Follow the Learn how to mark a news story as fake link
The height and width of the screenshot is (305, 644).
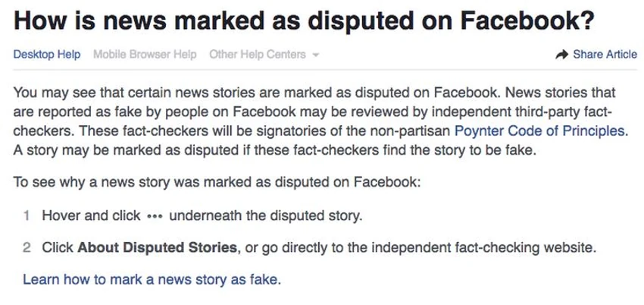pyautogui.click(x=152, y=279)
